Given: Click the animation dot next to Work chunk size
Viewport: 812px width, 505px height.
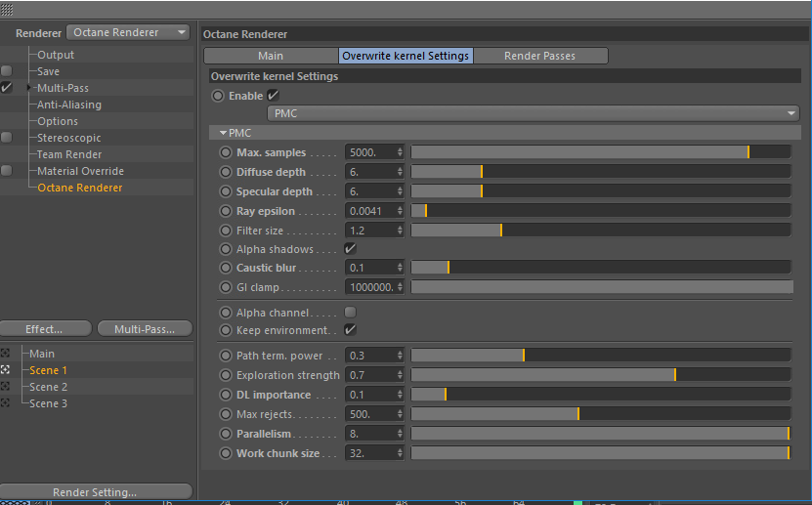Looking at the screenshot, I should click(226, 453).
